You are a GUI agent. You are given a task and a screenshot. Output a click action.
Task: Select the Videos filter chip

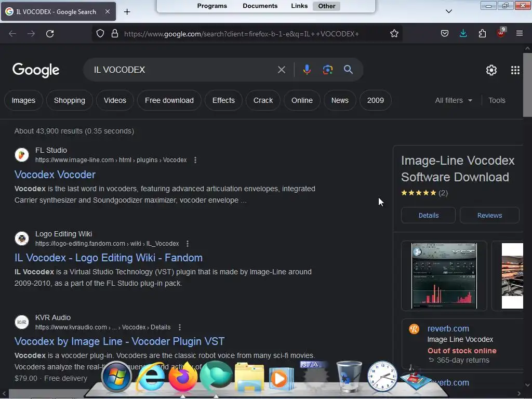(x=115, y=100)
